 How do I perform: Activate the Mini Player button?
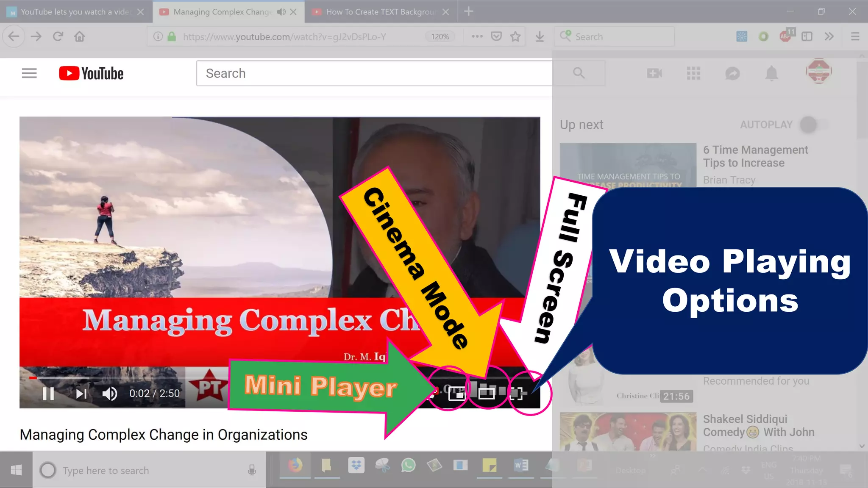457,394
